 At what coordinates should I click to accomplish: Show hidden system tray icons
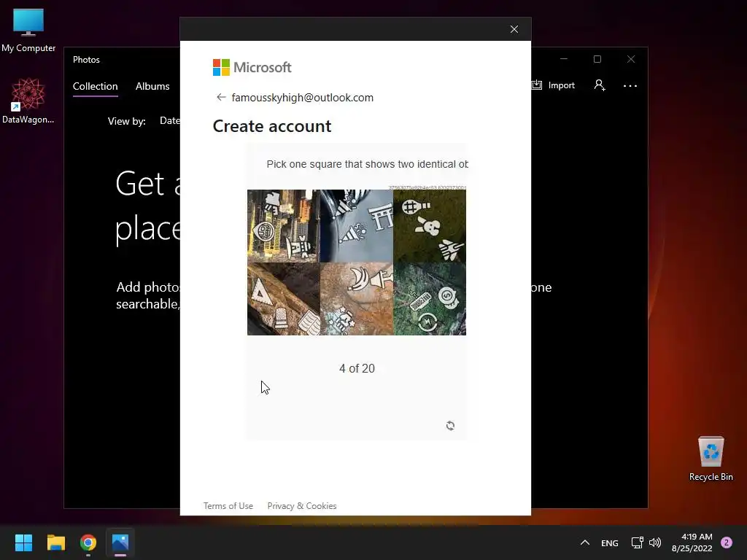(584, 542)
